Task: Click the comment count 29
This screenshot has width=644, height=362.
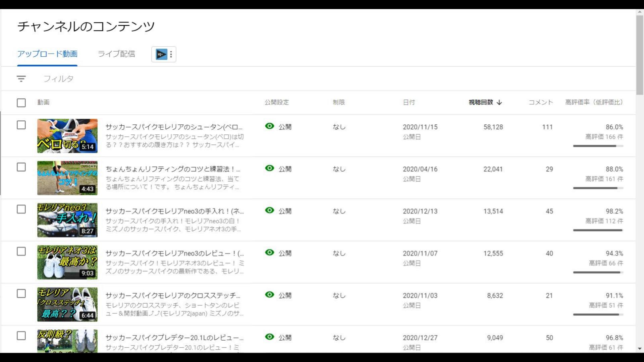Action: click(549, 169)
